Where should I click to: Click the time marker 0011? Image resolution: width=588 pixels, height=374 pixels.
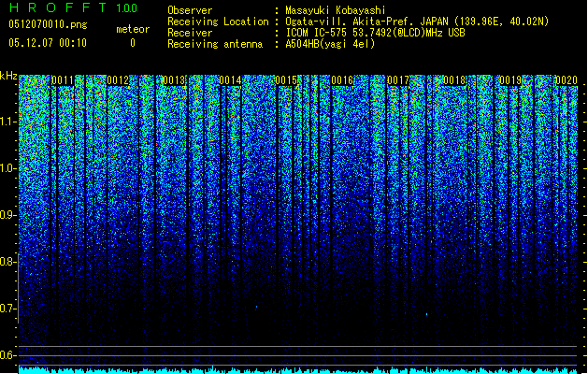pyautogui.click(x=63, y=80)
